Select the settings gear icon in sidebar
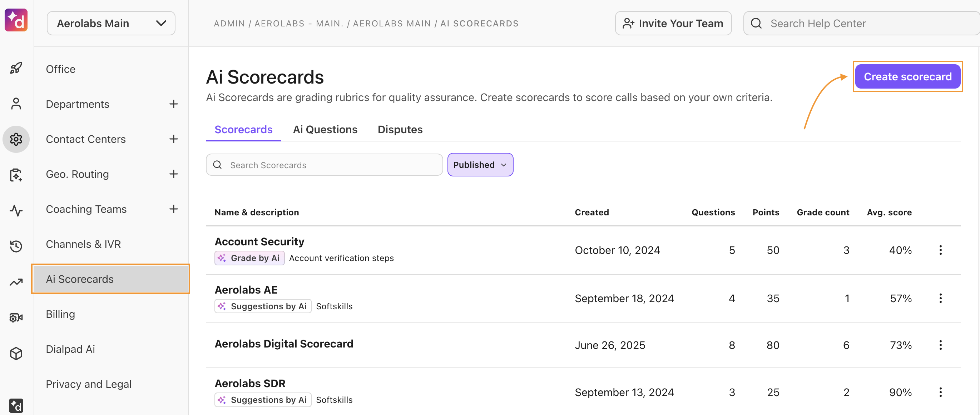The image size is (980, 415). click(x=16, y=139)
